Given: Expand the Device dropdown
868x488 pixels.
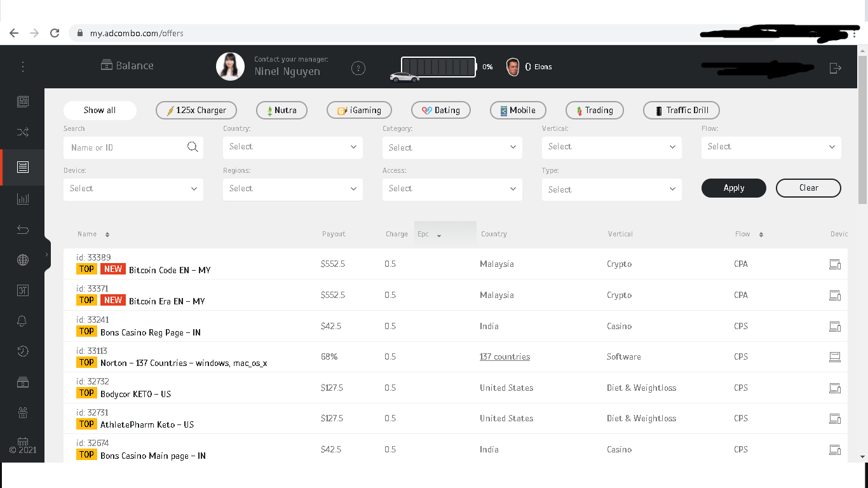Looking at the screenshot, I should [x=133, y=189].
